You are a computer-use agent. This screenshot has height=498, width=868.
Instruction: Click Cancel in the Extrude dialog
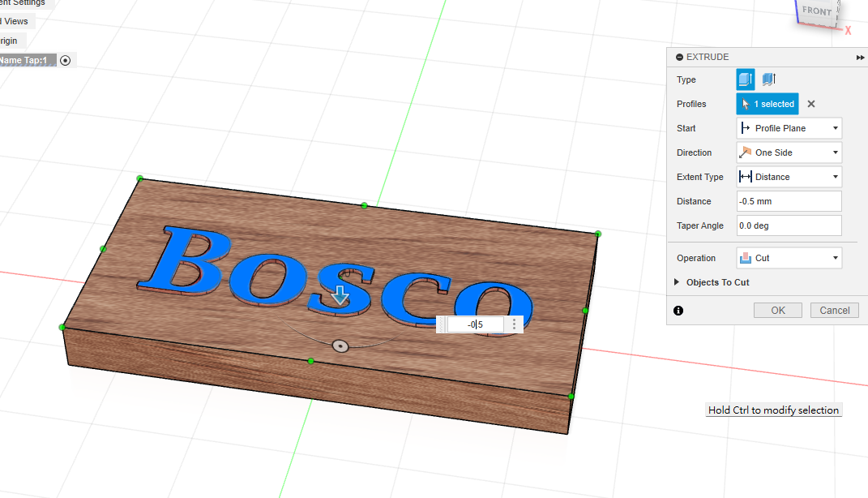tap(834, 311)
